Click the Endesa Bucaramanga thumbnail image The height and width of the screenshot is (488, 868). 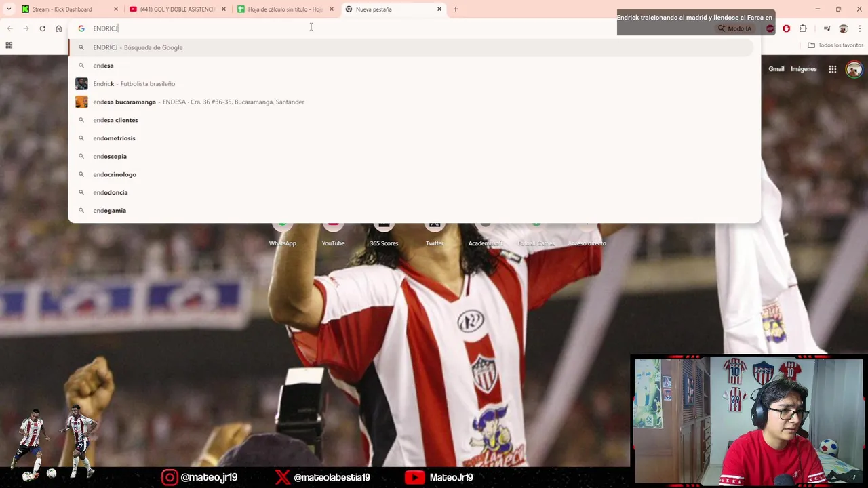(81, 102)
